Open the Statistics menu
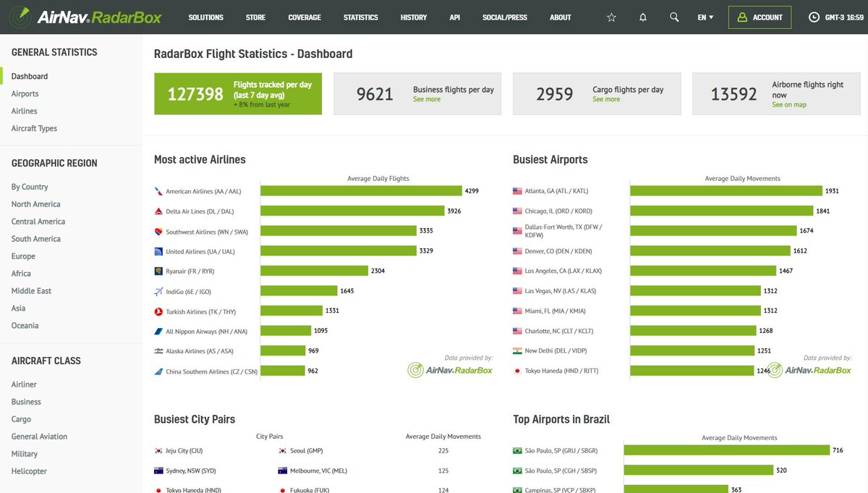 click(x=361, y=17)
